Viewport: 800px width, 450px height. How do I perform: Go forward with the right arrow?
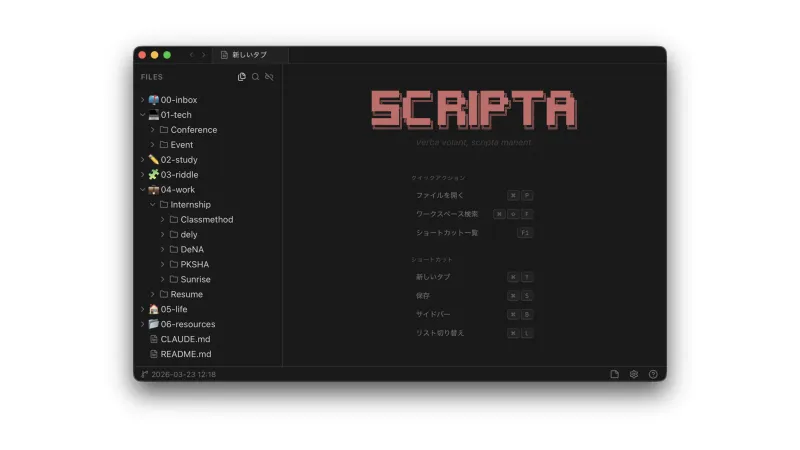tap(204, 55)
